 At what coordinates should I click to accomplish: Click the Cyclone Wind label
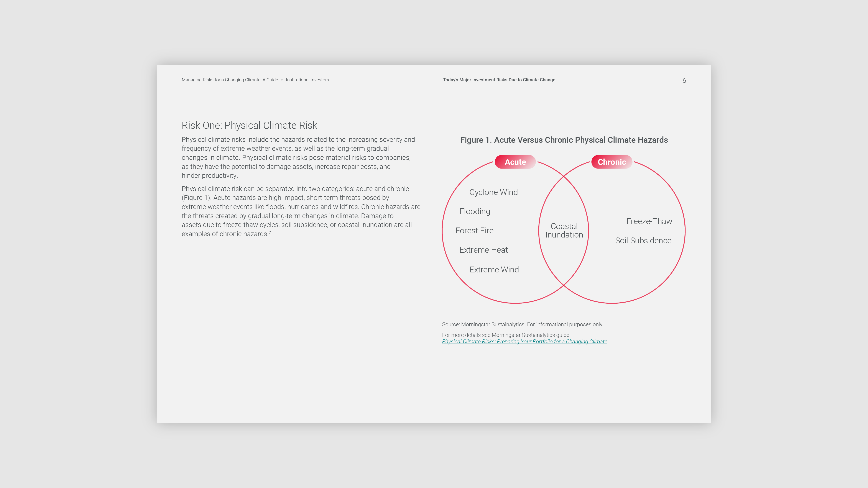(493, 192)
